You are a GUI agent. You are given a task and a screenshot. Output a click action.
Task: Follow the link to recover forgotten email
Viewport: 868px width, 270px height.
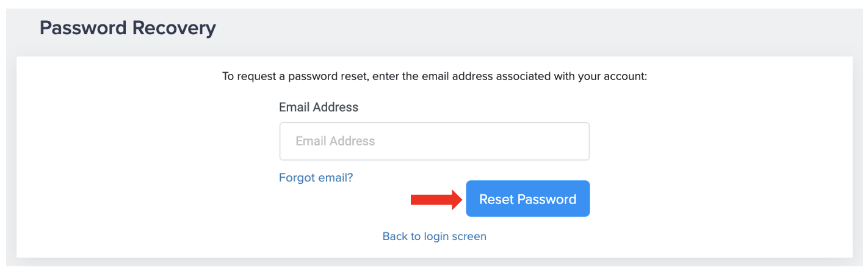(316, 178)
